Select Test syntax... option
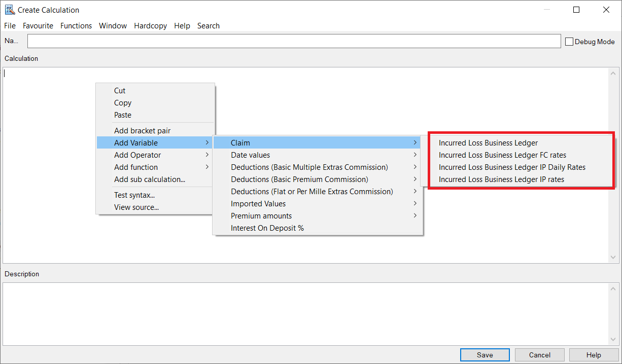Viewport: 622px width, 364px height. pyautogui.click(x=134, y=195)
